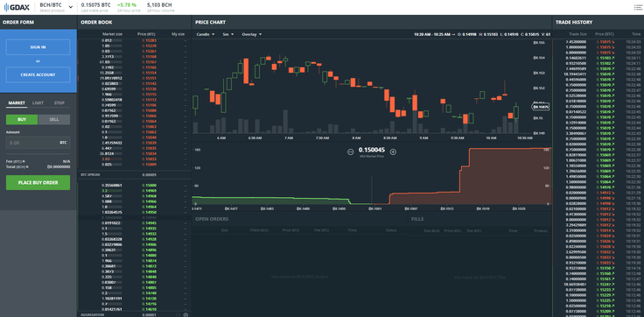Viewport: 644px width, 317px height.
Task: Click the ORDER BOOK panel header
Action: (96, 22)
